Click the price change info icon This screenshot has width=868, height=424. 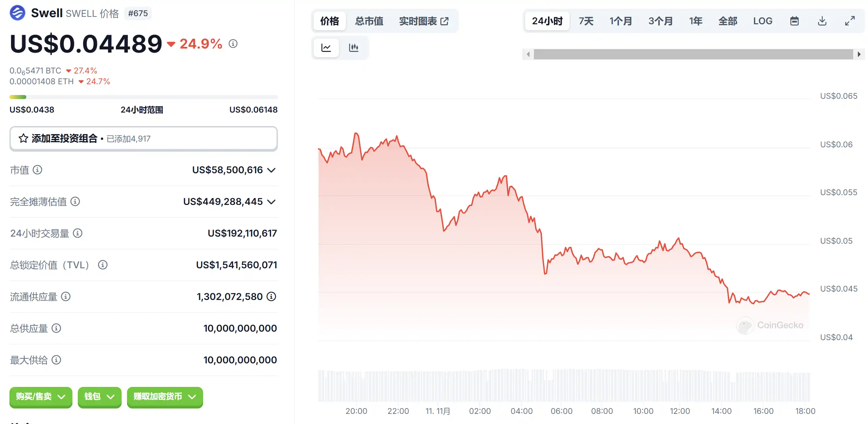pos(233,44)
